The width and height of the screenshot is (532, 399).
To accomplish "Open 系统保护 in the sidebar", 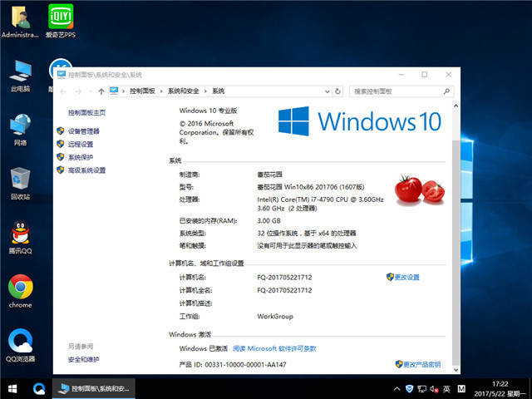I will click(81, 157).
